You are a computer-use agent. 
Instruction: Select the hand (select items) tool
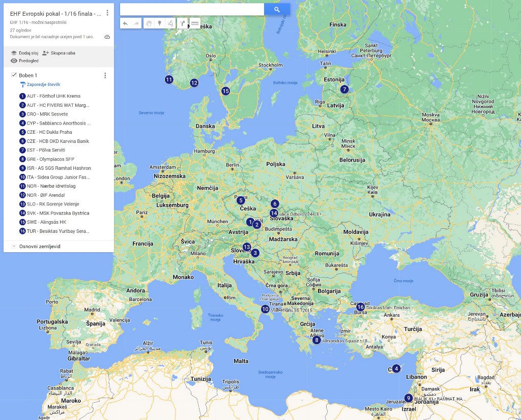tap(149, 23)
